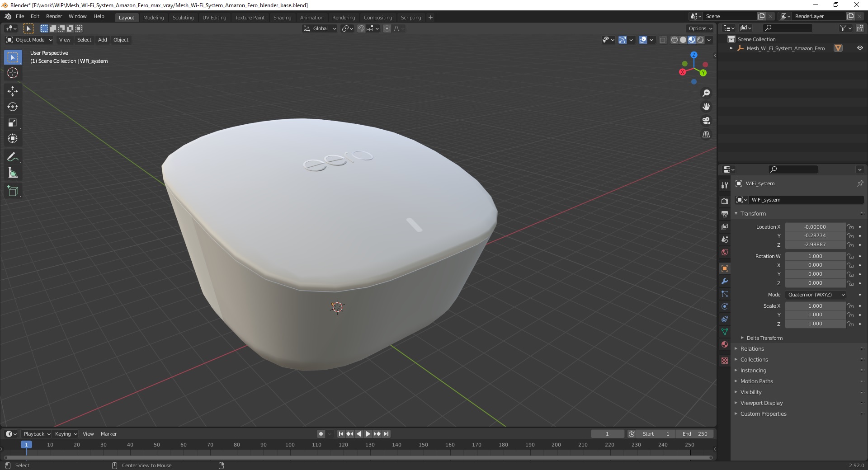Select the Add Cube tool

(13, 191)
